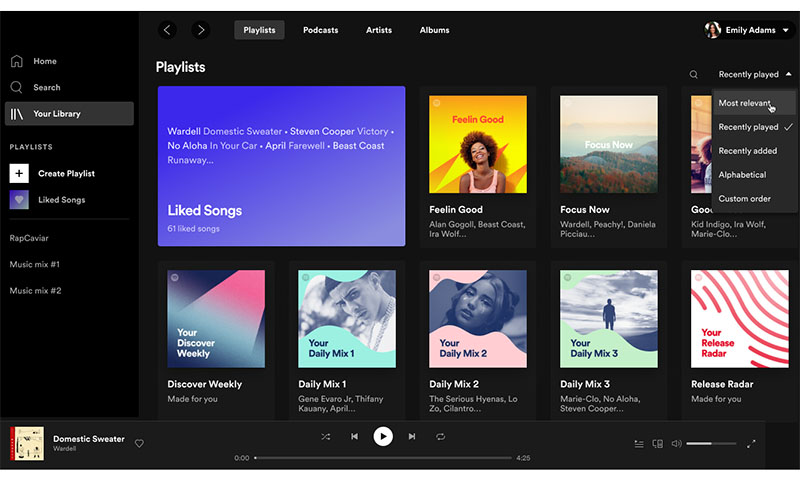Click Wardell artist name in player
This screenshot has width=800, height=480.
coord(64,449)
